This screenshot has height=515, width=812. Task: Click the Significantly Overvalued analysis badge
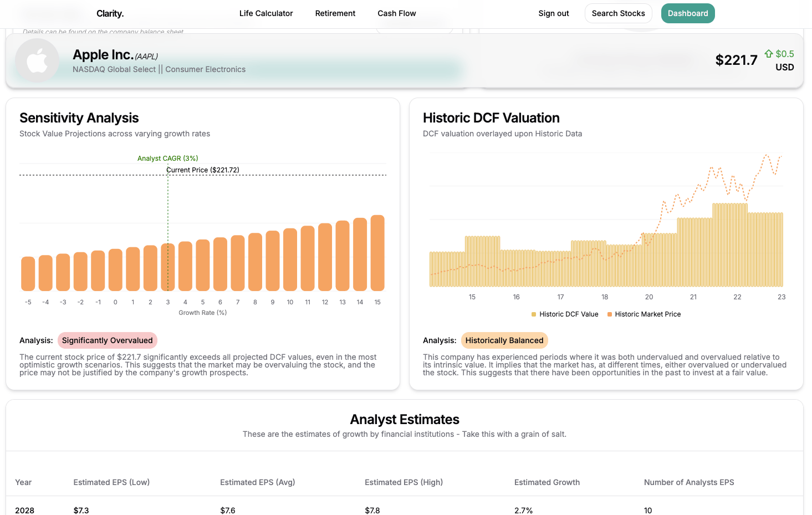tap(107, 340)
